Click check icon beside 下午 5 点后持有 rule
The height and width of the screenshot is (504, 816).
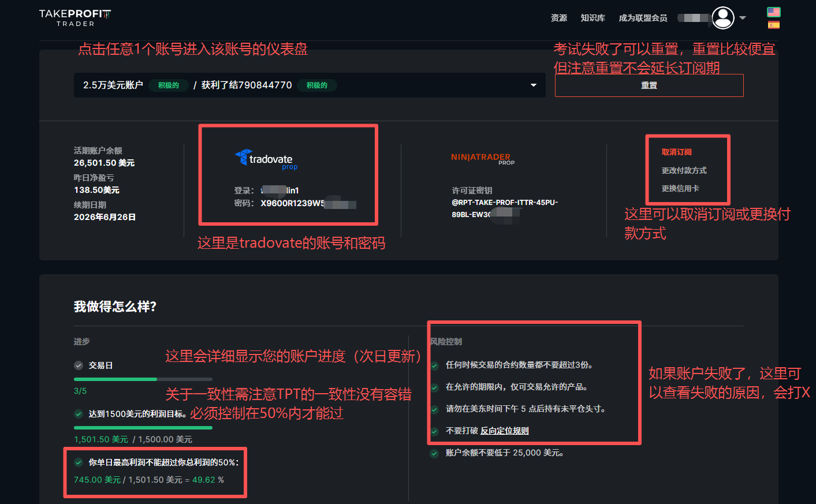(434, 409)
